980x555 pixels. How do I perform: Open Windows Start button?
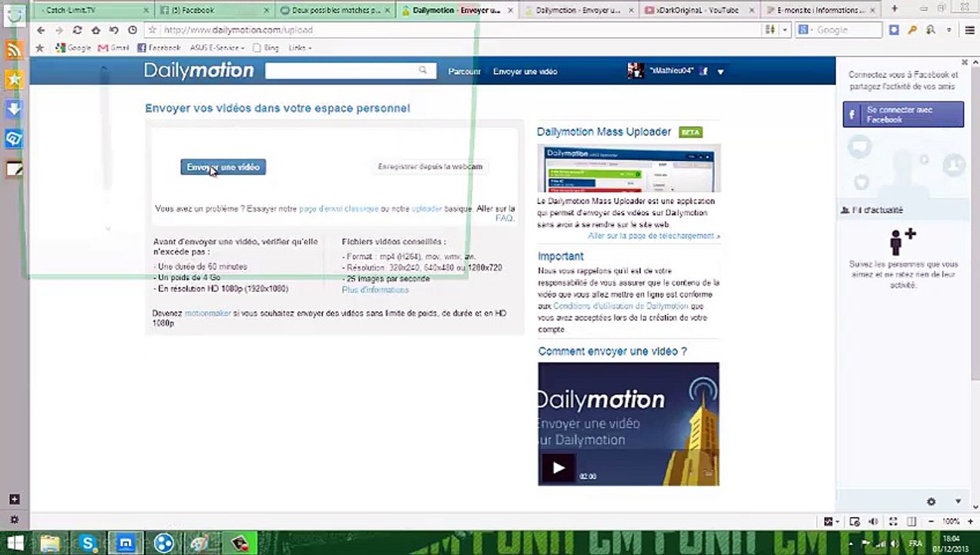click(x=15, y=543)
